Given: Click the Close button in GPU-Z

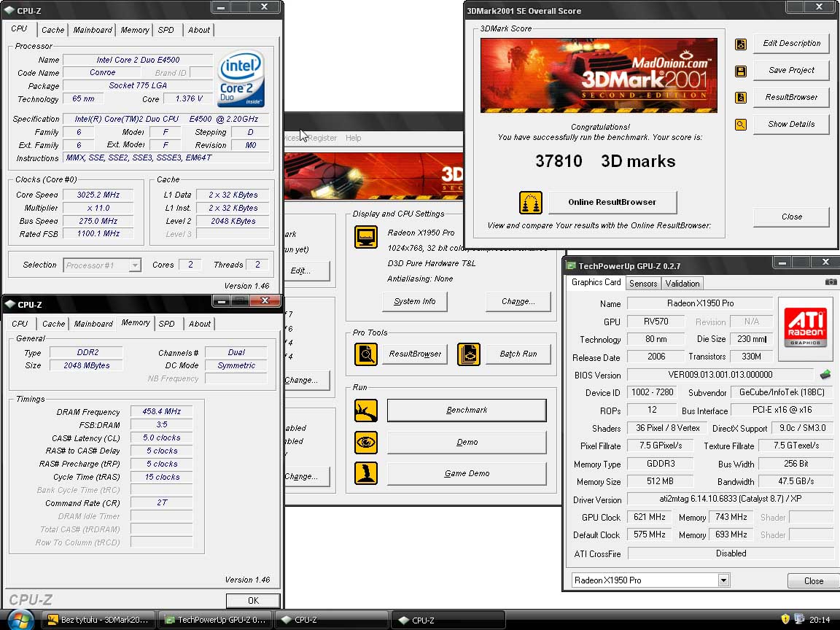Looking at the screenshot, I should 813,580.
